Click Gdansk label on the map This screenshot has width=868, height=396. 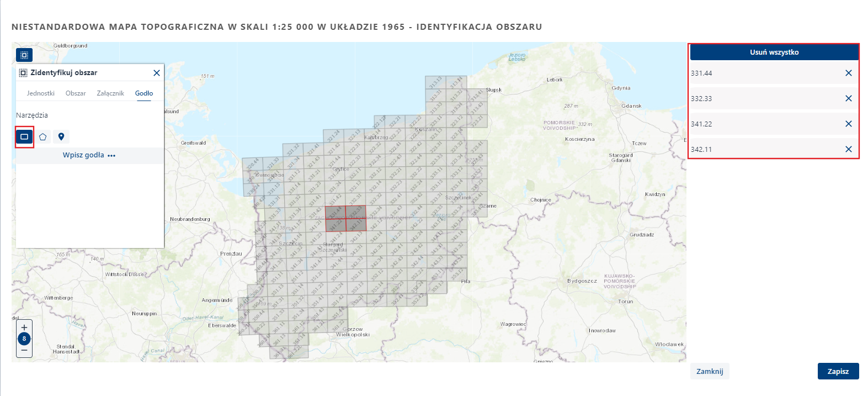click(631, 105)
